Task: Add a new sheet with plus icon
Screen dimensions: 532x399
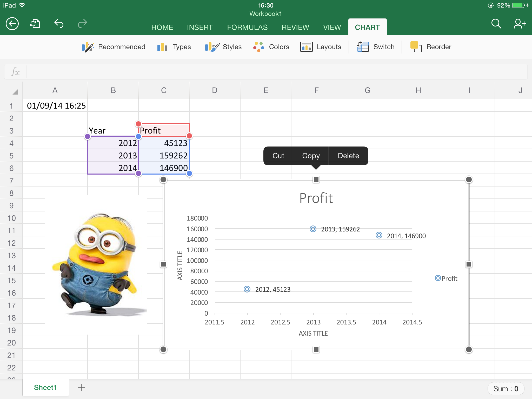Action: click(x=81, y=387)
